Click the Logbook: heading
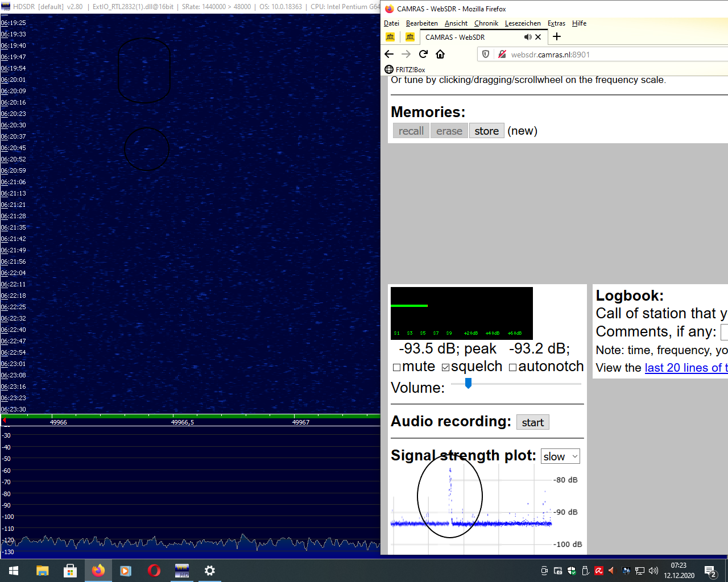The height and width of the screenshot is (582, 728). 630,296
